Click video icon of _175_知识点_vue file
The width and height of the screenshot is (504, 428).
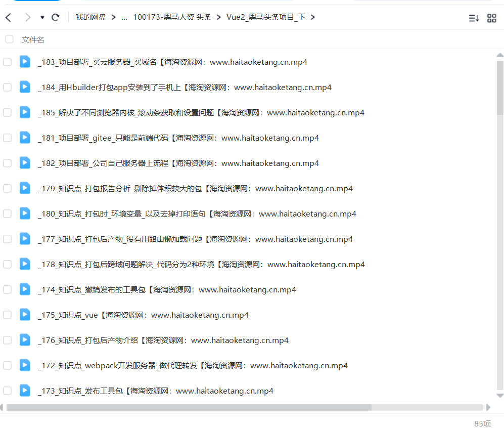pos(25,315)
